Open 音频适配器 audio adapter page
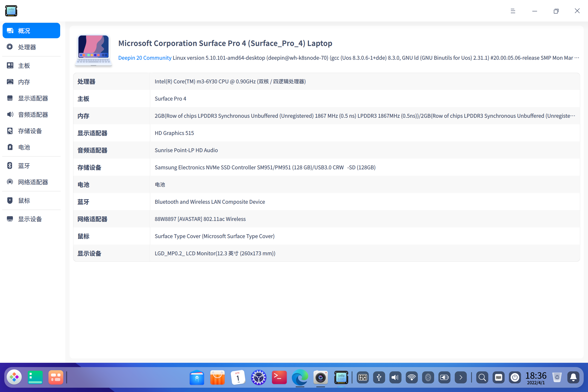The image size is (588, 392). (33, 115)
